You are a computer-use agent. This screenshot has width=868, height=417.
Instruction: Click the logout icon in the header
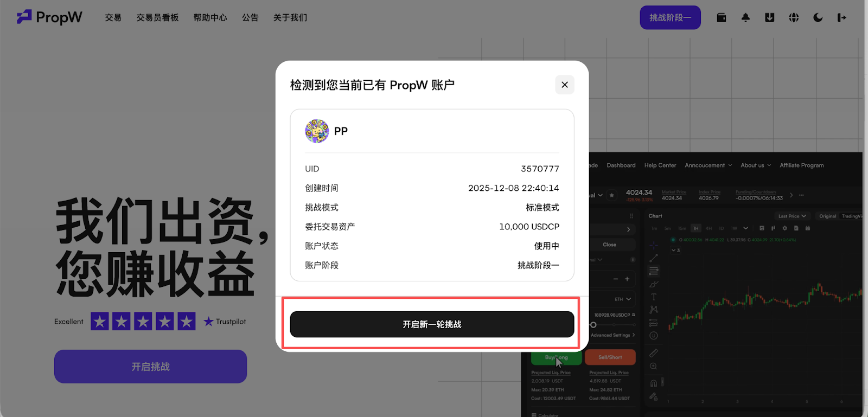click(x=842, y=17)
